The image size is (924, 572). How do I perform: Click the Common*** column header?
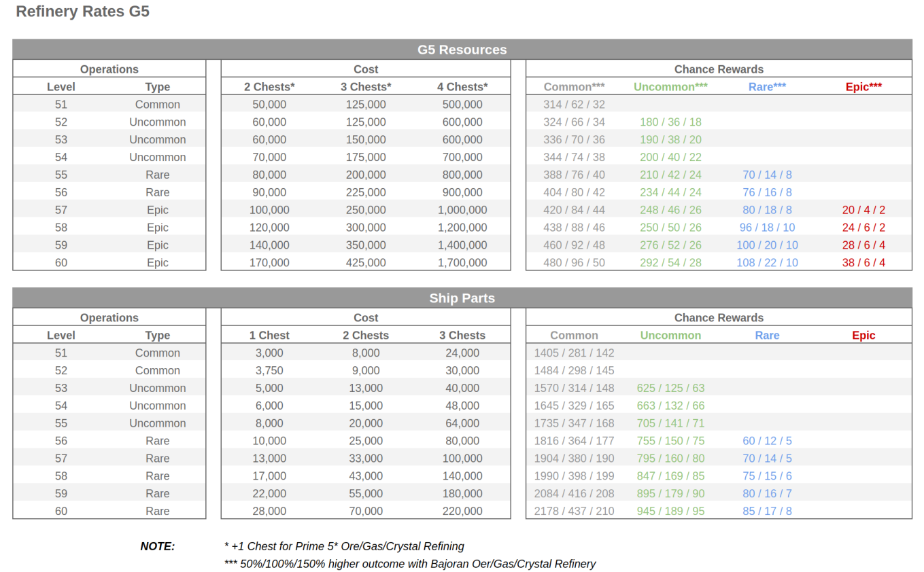[574, 86]
